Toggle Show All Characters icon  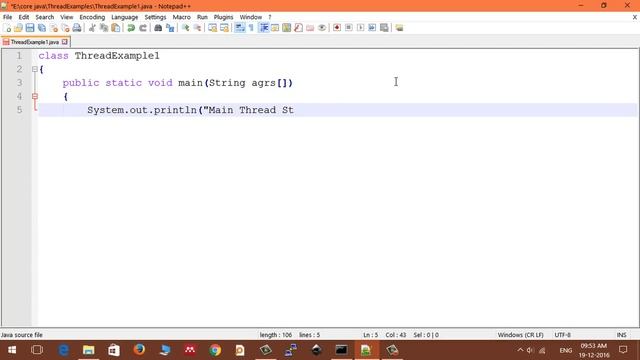point(251,28)
